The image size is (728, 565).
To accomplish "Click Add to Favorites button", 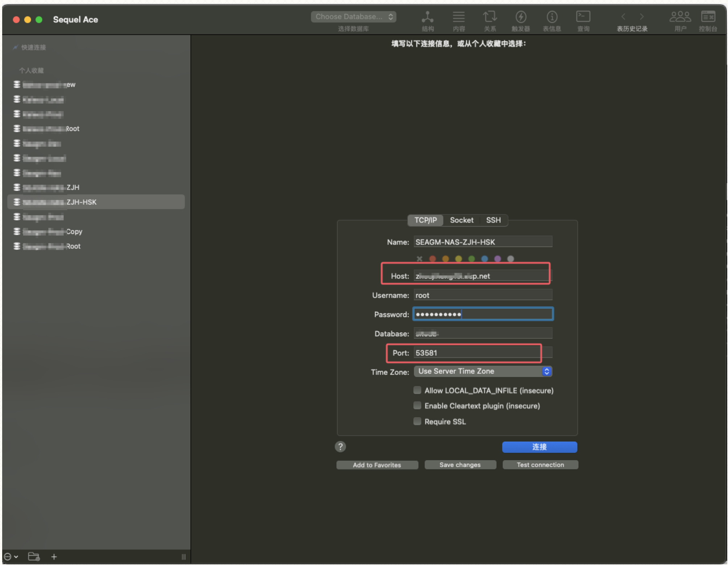I will (x=377, y=465).
